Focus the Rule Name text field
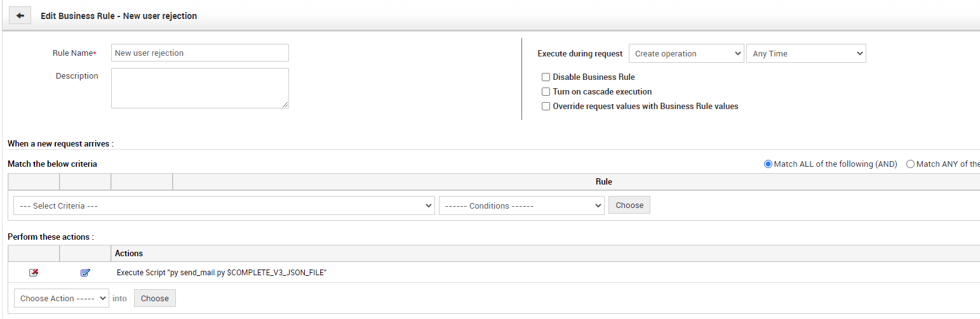980x319 pixels. (199, 53)
